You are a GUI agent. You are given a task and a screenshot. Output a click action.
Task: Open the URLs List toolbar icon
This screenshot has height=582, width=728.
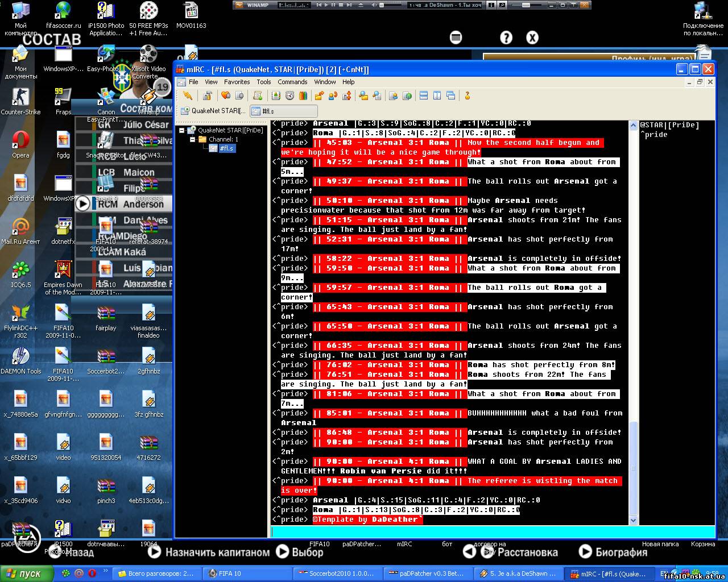click(407, 95)
